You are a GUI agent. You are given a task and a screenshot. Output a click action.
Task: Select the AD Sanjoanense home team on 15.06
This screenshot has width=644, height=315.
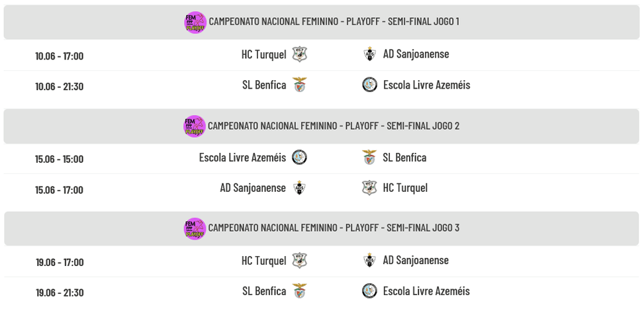253,188
